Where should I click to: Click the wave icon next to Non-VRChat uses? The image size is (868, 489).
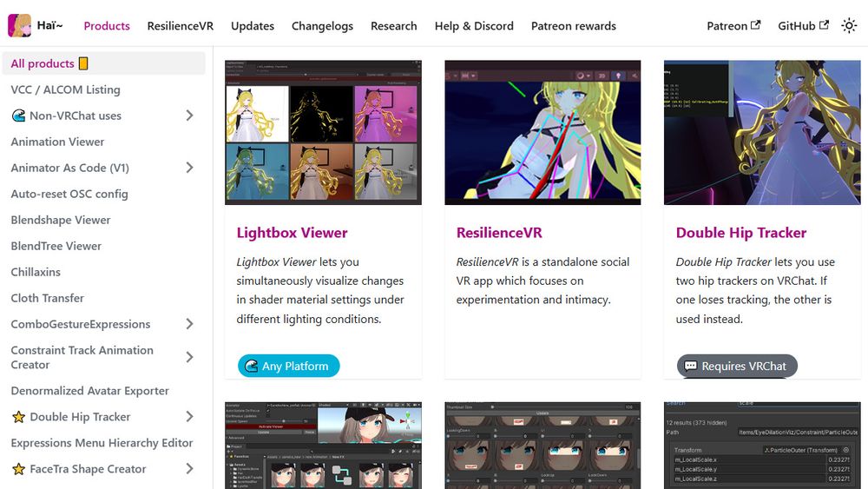19,116
